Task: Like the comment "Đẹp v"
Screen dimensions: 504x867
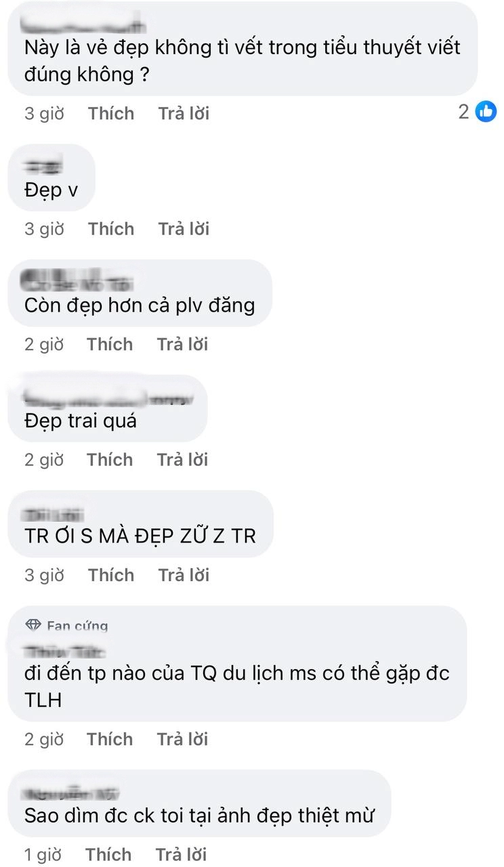Action: tap(111, 229)
